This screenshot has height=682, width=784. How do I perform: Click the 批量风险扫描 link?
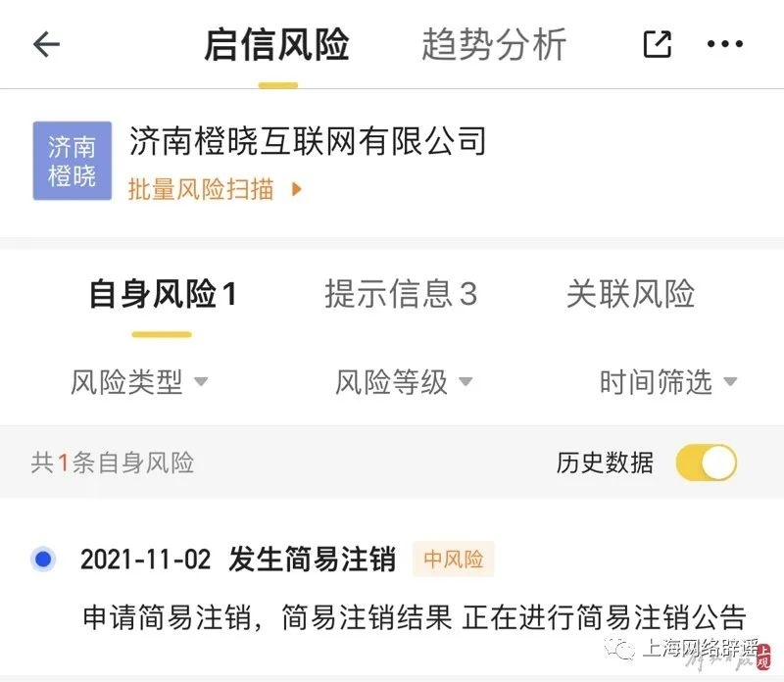[201, 189]
